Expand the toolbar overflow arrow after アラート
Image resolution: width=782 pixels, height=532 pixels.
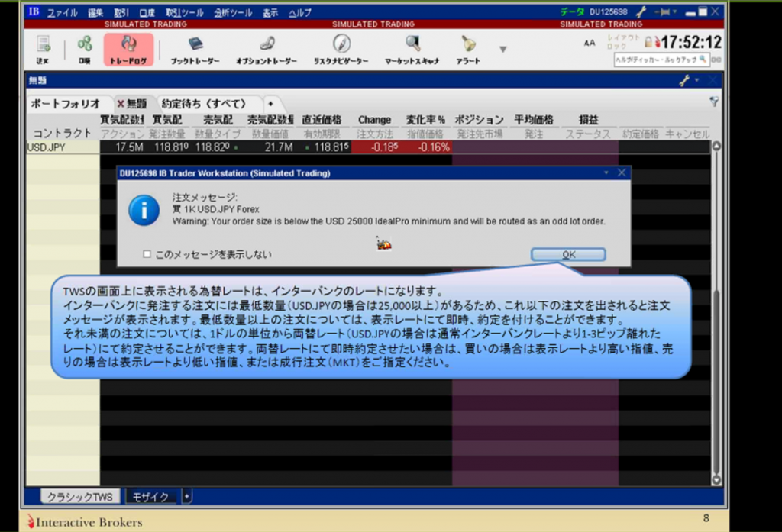[502, 49]
